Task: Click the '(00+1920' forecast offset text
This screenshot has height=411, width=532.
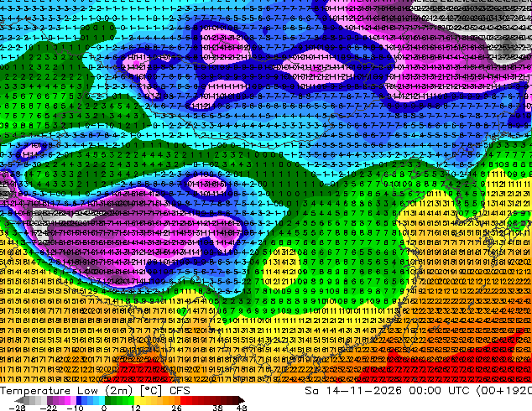Action: coord(504,391)
